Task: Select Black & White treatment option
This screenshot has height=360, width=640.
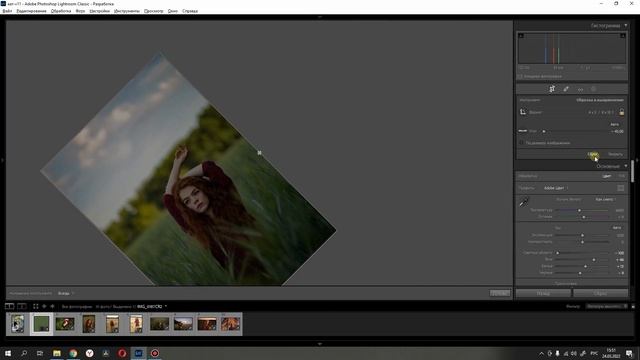Action: pyautogui.click(x=621, y=176)
